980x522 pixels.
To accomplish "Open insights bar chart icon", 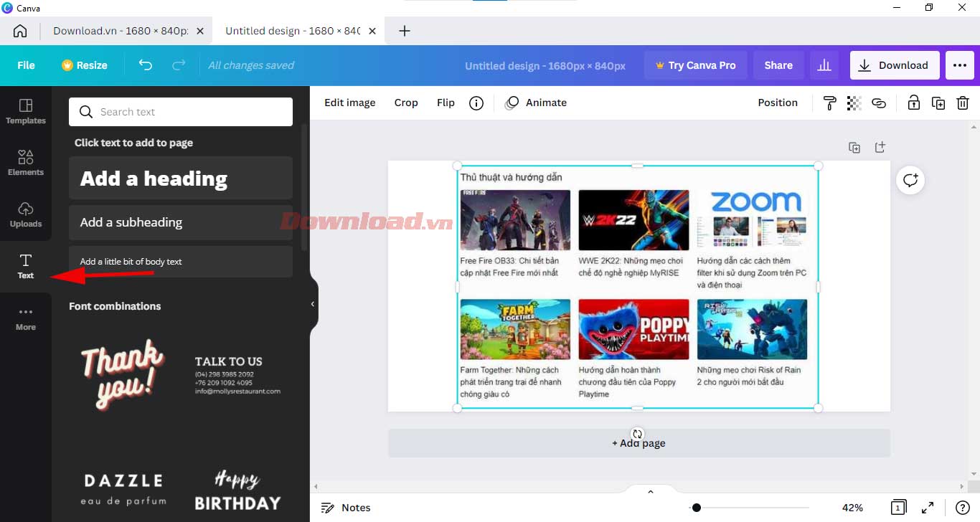I will click(x=824, y=65).
